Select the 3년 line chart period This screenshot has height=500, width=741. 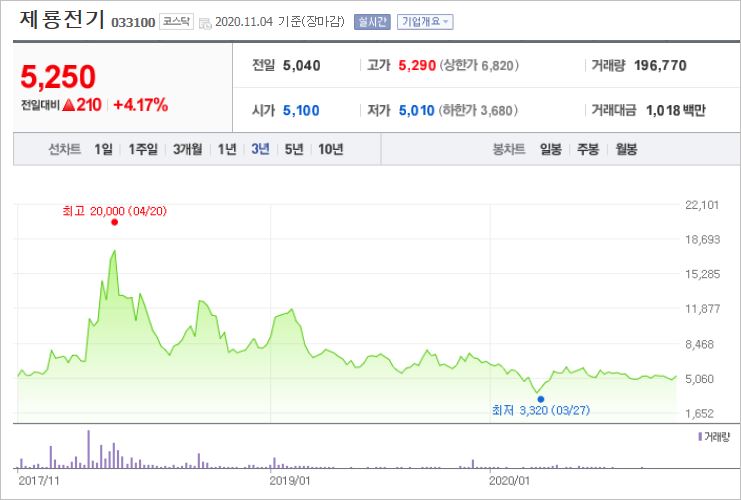260,149
